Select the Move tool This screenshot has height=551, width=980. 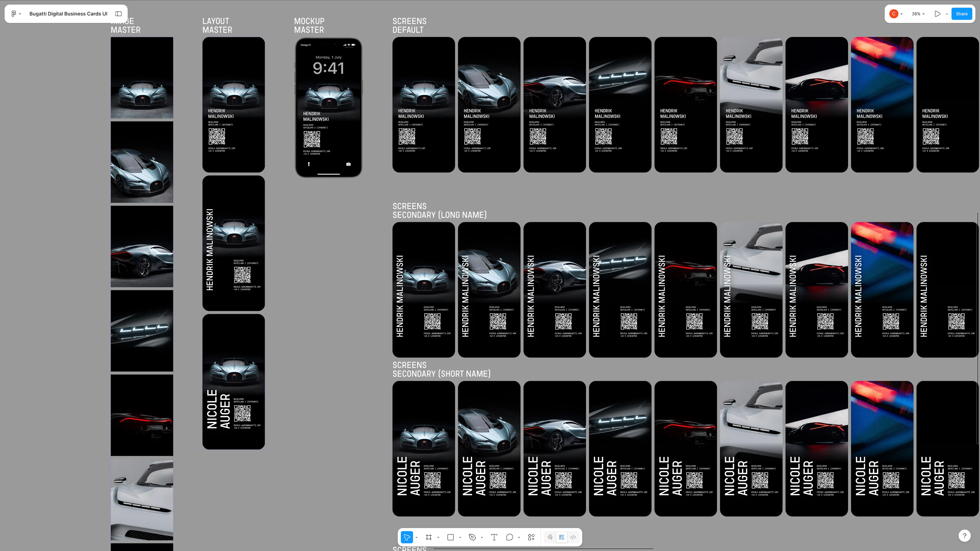407,537
